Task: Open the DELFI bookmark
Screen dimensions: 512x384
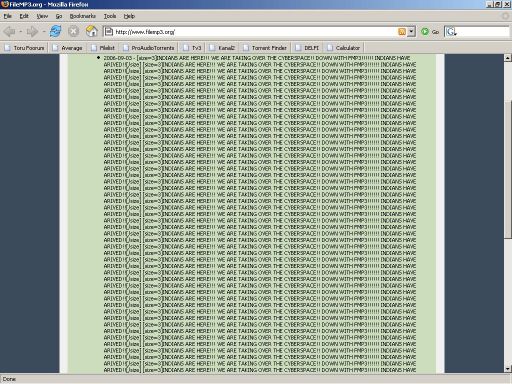Action: [307, 48]
